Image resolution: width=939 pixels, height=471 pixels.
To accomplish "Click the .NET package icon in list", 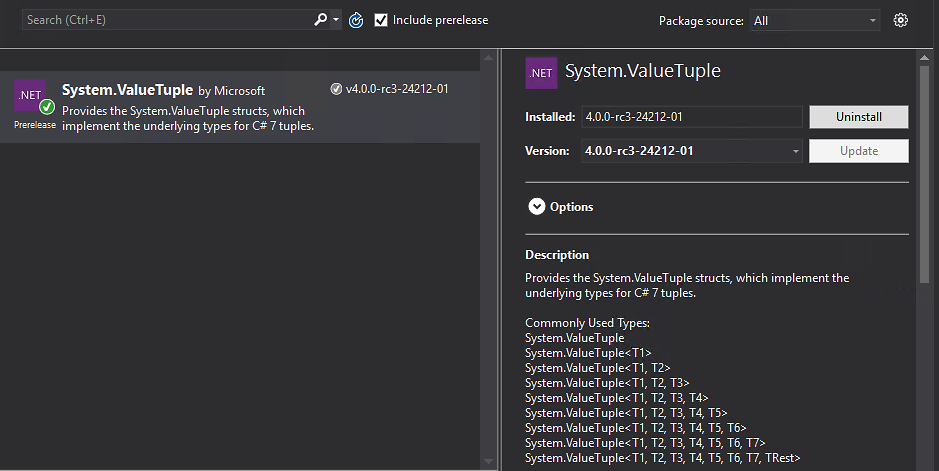I will pyautogui.click(x=30, y=95).
